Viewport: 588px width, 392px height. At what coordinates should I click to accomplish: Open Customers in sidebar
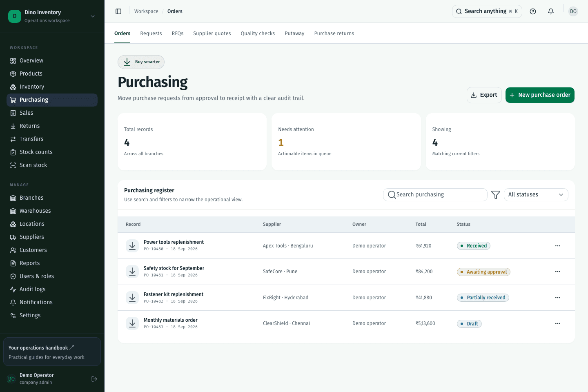point(52,250)
